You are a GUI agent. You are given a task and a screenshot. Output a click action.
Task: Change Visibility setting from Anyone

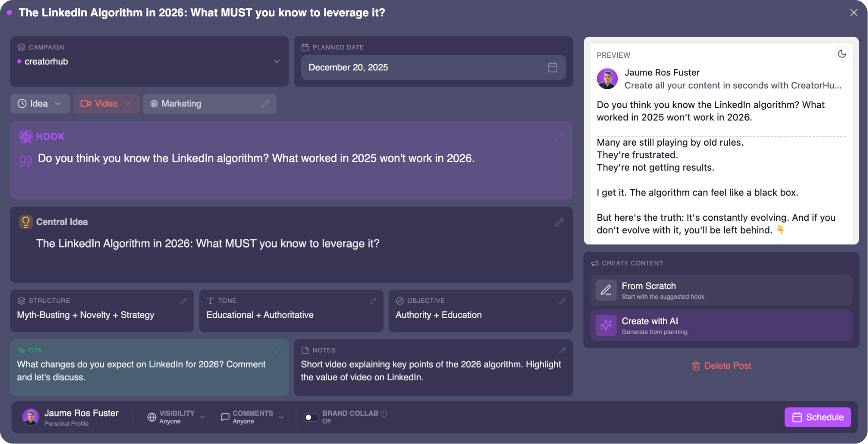[176, 417]
